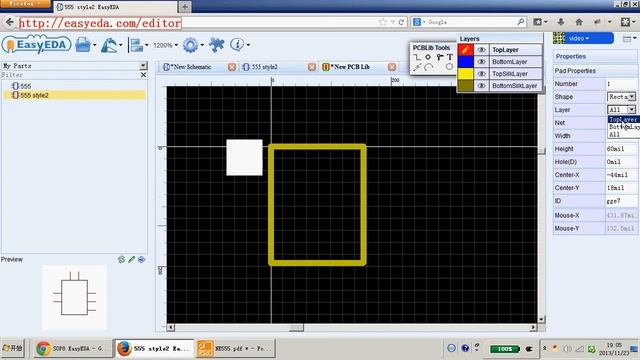The width and height of the screenshot is (640, 360).
Task: Open the Firefox menu button
Action: tap(25, 4)
